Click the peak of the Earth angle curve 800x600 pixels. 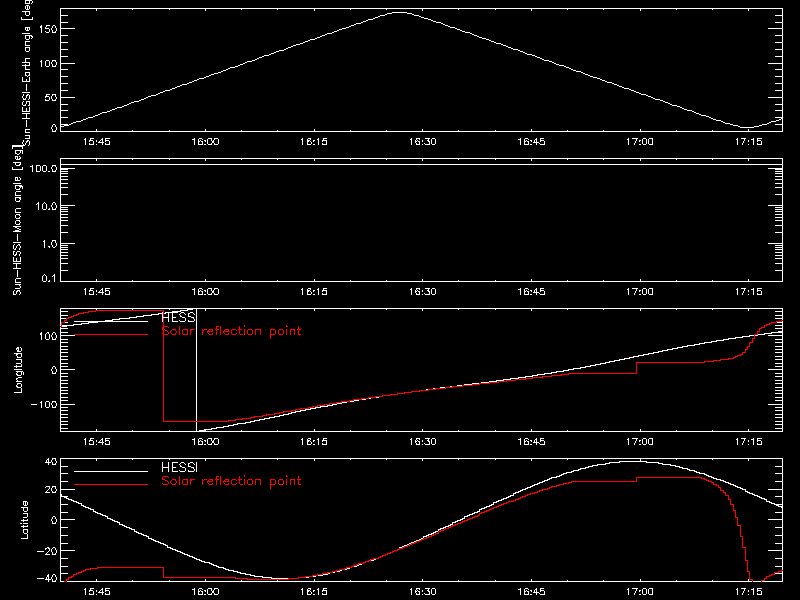(399, 12)
